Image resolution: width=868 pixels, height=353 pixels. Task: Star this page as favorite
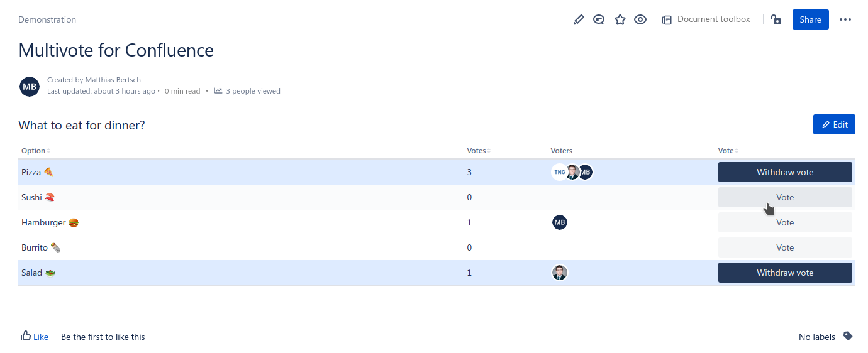click(x=620, y=20)
